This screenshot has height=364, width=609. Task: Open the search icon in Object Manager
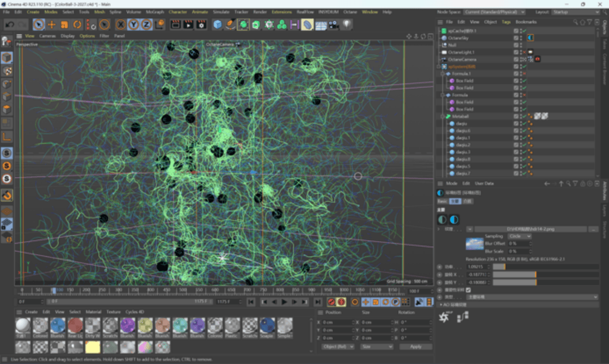[576, 22]
